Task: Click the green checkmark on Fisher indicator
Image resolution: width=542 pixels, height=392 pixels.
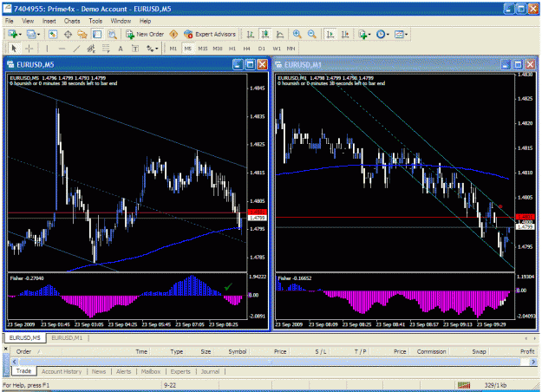Action: 228,287
